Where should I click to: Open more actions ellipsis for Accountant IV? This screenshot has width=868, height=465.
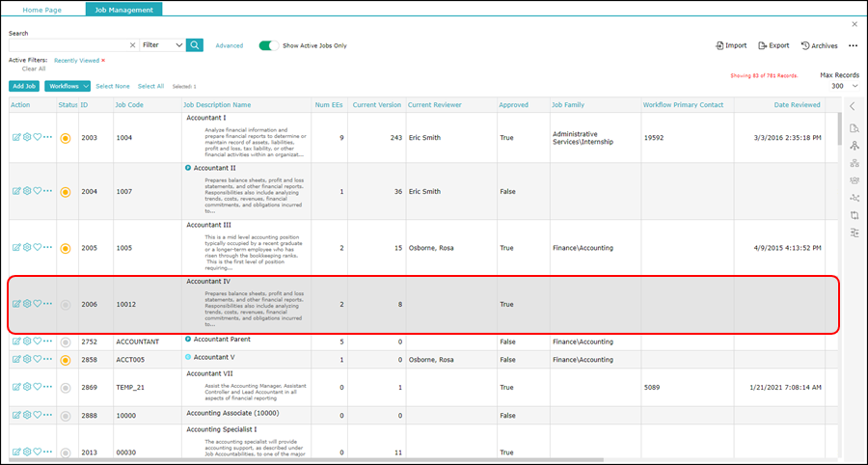tap(48, 303)
